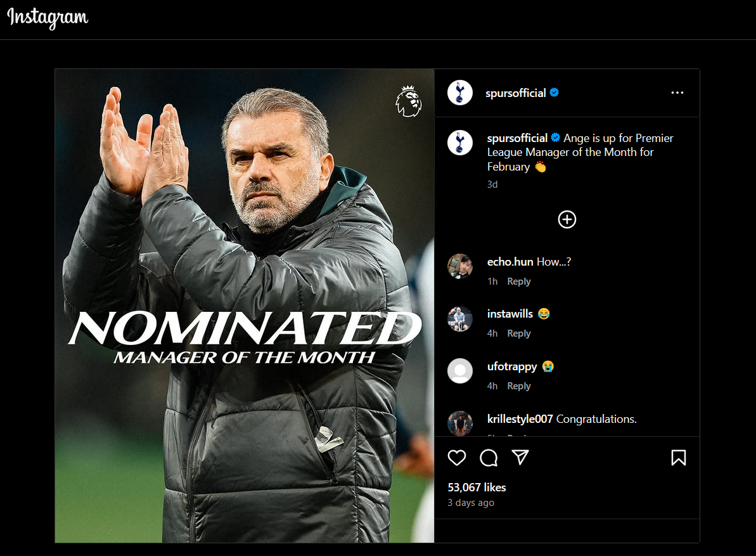The width and height of the screenshot is (756, 556).
Task: Save the post with the bookmark icon
Action: point(679,458)
